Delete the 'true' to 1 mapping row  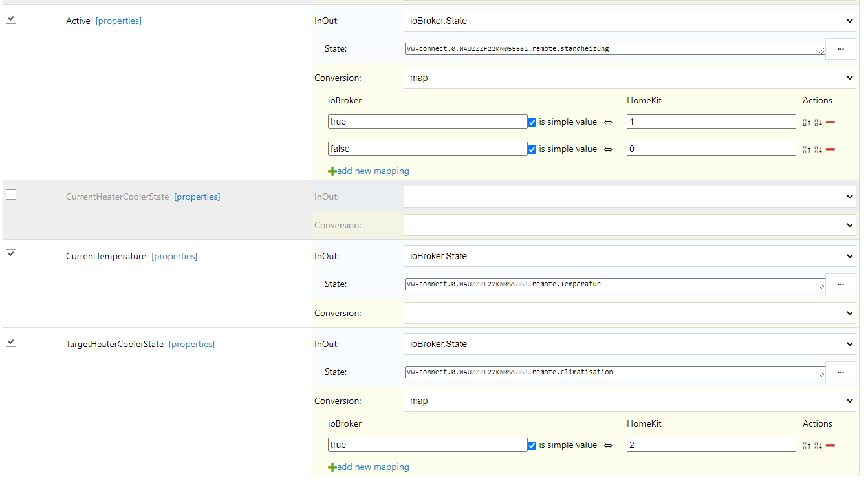point(830,122)
